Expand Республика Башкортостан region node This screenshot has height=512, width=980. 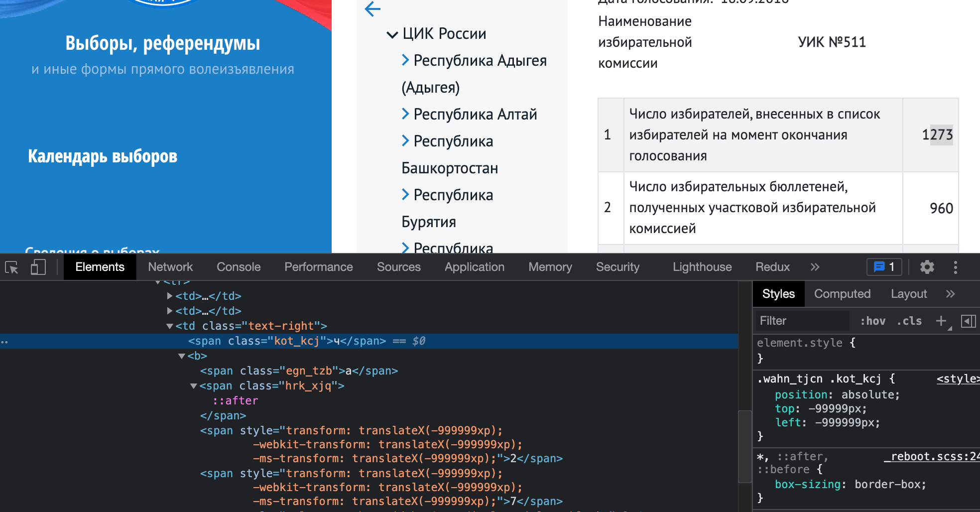(405, 141)
